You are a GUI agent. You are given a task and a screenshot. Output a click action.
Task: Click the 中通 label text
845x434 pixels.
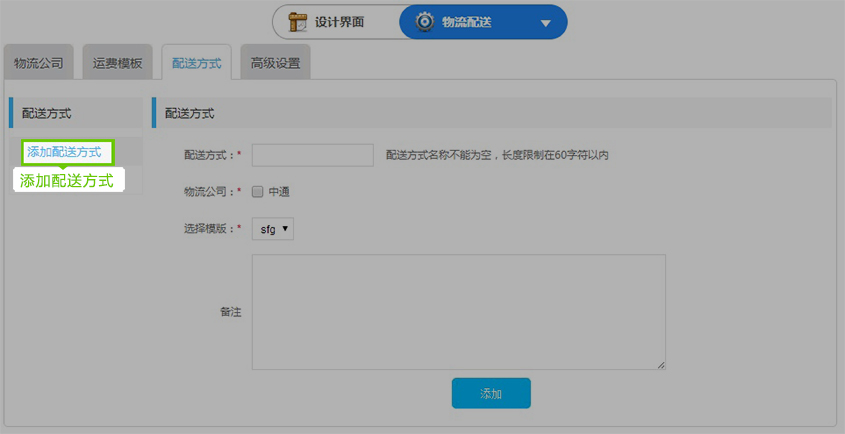[279, 192]
